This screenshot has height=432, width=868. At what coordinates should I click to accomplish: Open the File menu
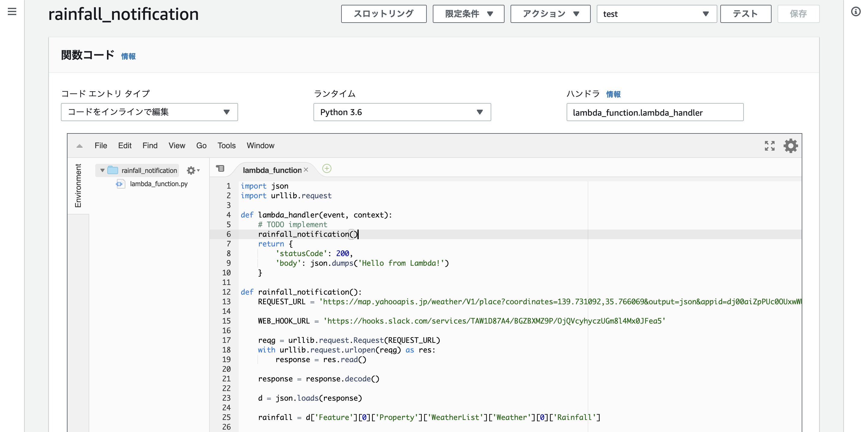pyautogui.click(x=101, y=146)
